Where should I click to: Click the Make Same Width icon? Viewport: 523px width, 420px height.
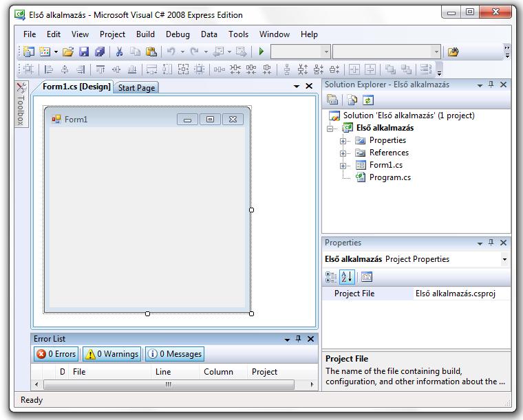[152, 69]
